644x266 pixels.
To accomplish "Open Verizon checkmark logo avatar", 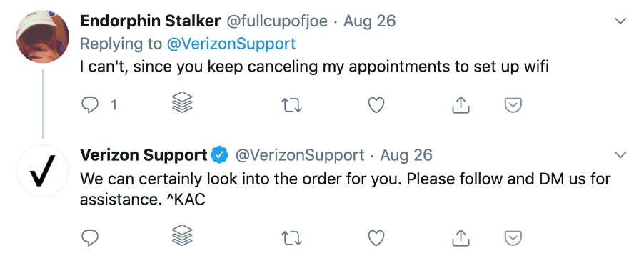I will [x=43, y=171].
